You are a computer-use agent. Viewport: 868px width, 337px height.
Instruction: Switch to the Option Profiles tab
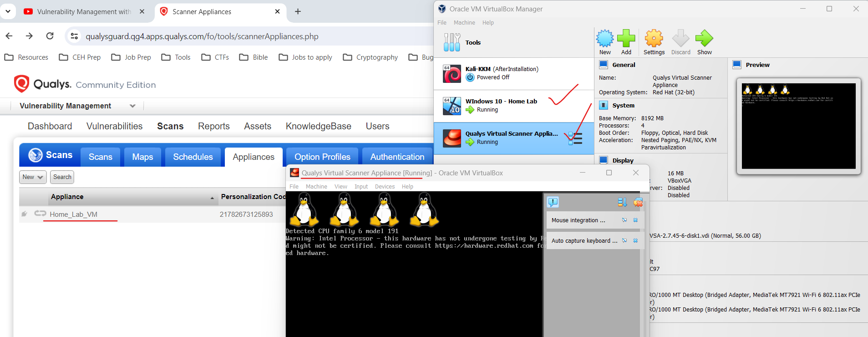pyautogui.click(x=322, y=157)
